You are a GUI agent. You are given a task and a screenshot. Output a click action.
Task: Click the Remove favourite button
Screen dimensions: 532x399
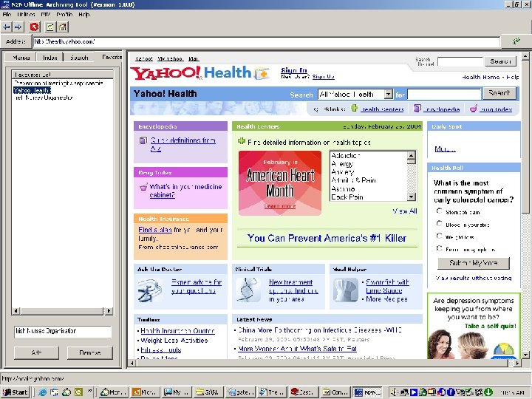coord(90,352)
